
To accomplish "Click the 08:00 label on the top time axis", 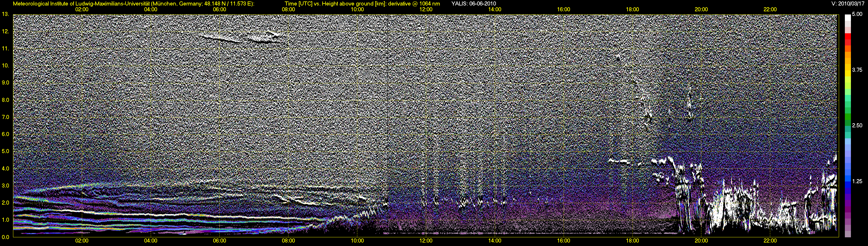I will point(288,10).
